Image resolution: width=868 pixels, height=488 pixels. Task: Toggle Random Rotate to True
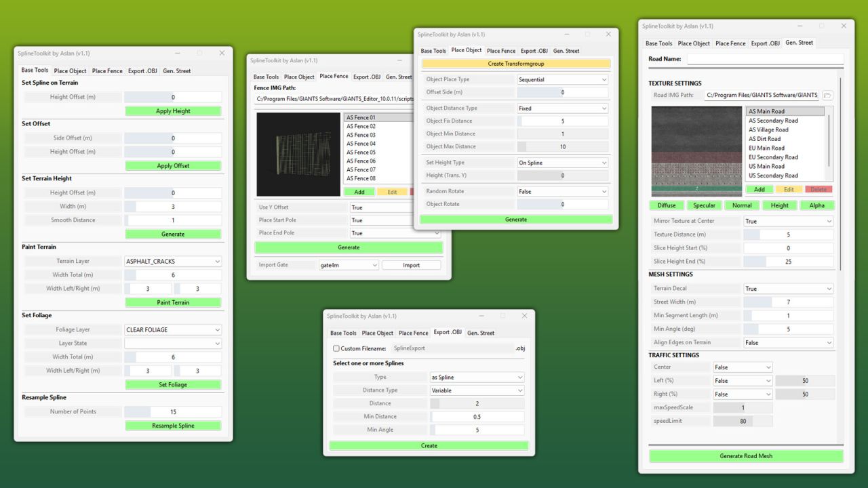point(563,191)
